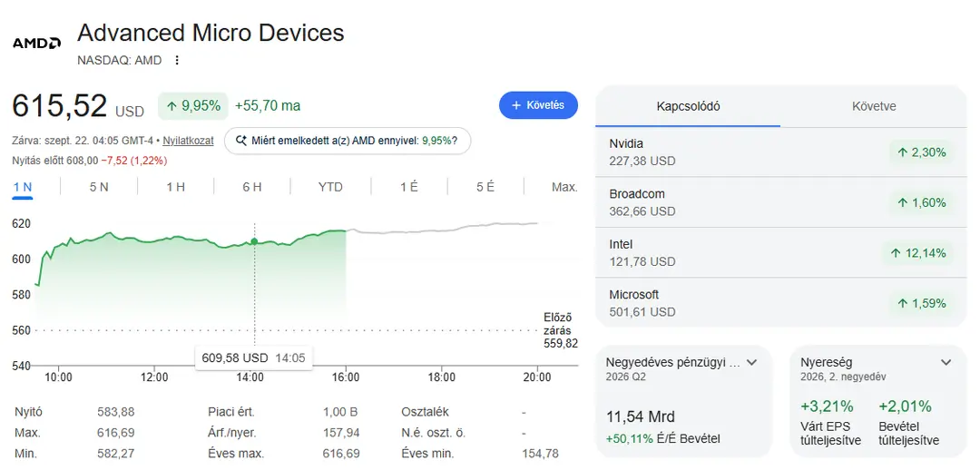Expand the Negyedéves pénzügyi dropdown
The image size is (980, 470).
[752, 362]
